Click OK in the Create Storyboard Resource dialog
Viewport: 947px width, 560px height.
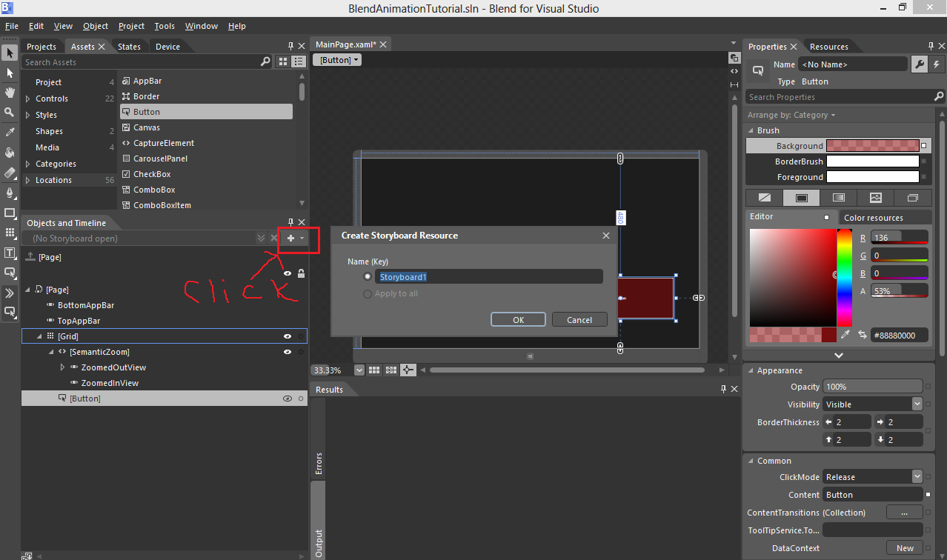518,319
